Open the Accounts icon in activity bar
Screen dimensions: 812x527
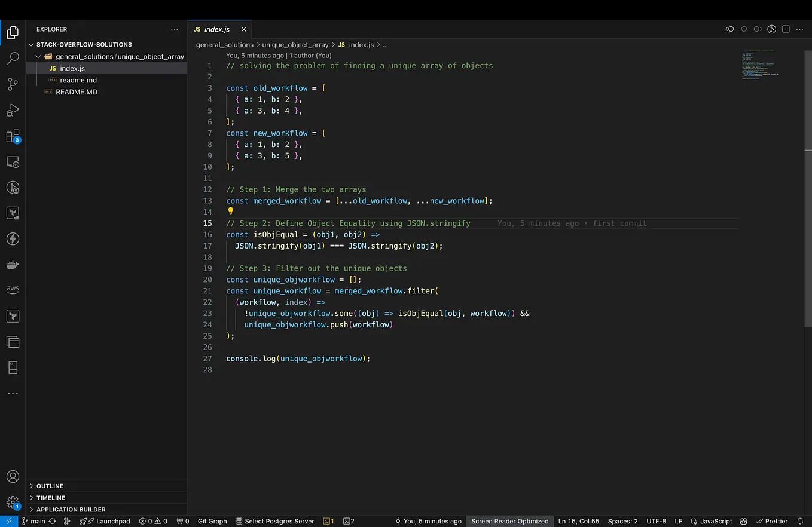point(13,477)
